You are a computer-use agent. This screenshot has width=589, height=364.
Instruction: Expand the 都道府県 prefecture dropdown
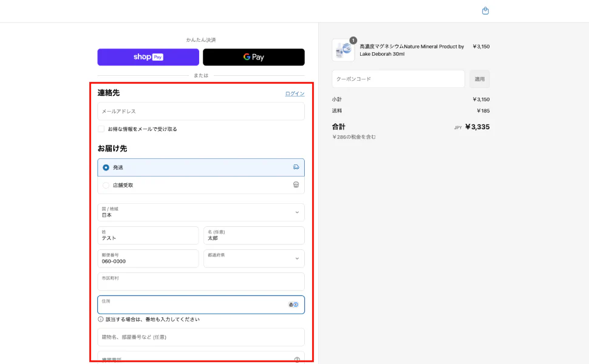pyautogui.click(x=254, y=258)
